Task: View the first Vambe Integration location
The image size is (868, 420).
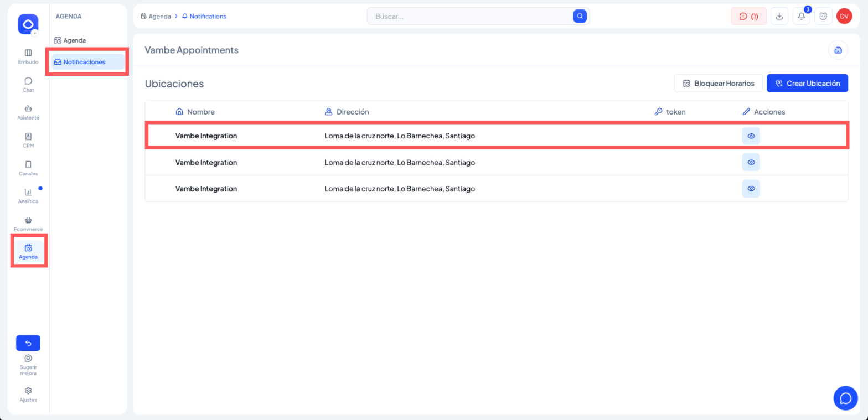Action: tap(751, 136)
